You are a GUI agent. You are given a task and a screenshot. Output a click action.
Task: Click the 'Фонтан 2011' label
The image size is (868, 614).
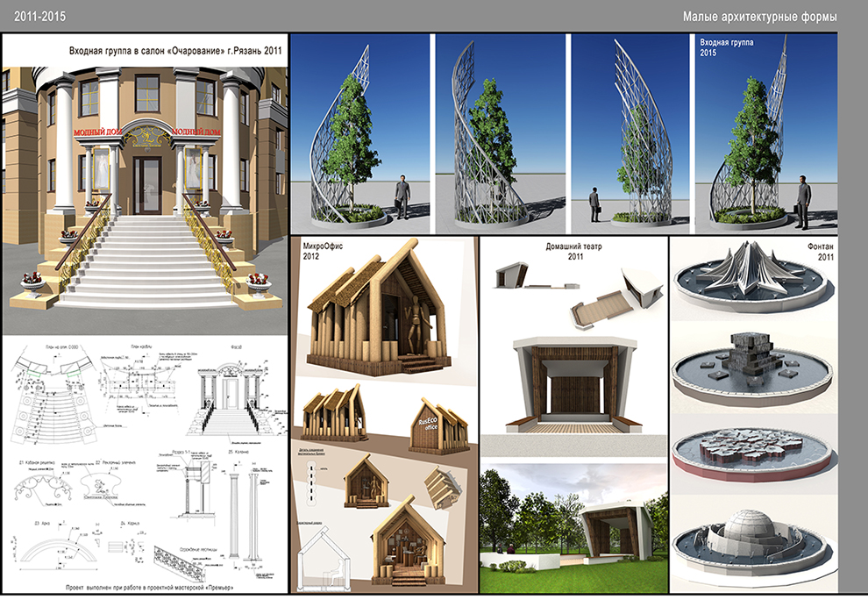click(821, 251)
